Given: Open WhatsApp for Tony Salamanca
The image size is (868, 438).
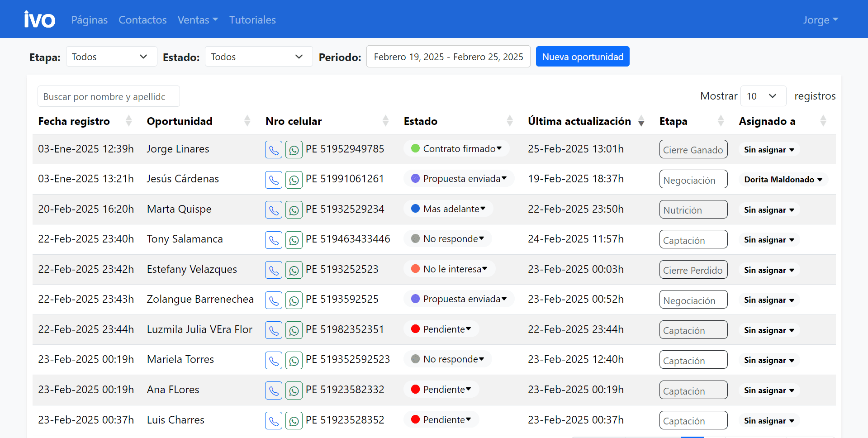Looking at the screenshot, I should coord(294,240).
